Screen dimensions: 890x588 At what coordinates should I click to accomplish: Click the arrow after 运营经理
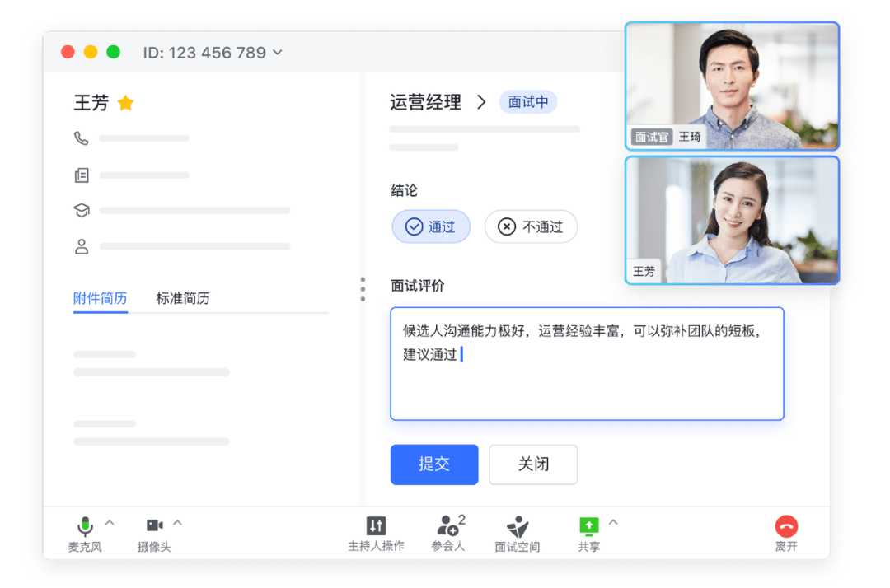point(481,102)
